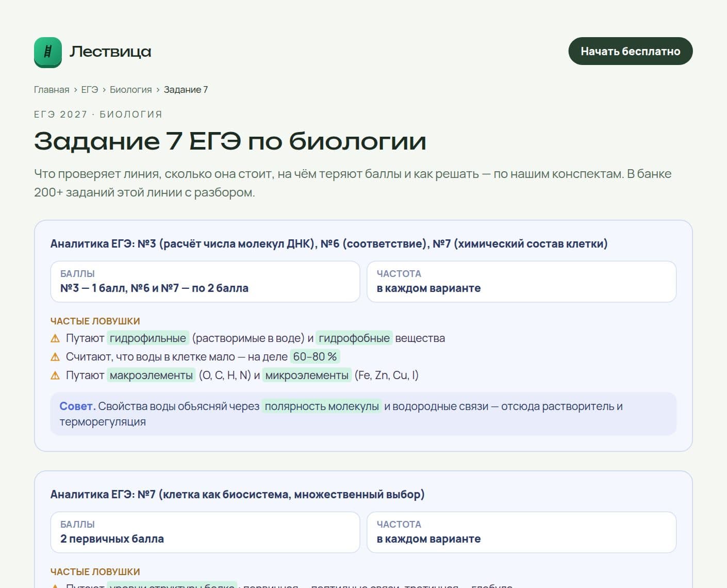Select the score box reading №3 — 1 балл
Image resolution: width=727 pixels, height=588 pixels.
point(205,282)
